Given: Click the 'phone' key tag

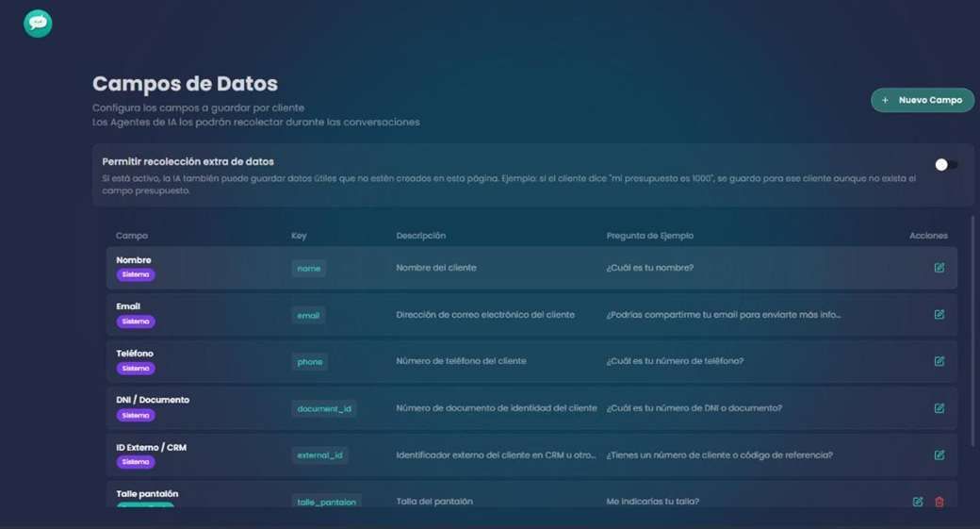Looking at the screenshot, I should (x=310, y=362).
